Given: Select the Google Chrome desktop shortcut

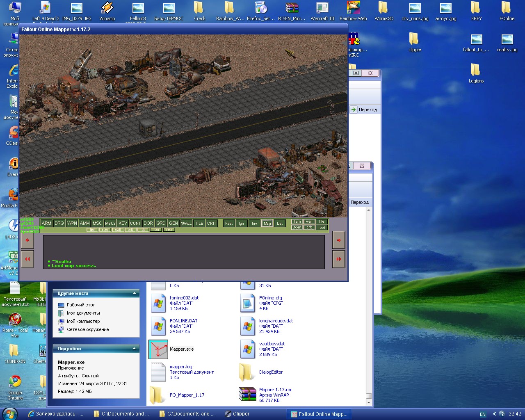Looking at the screenshot, I should 15,388.
